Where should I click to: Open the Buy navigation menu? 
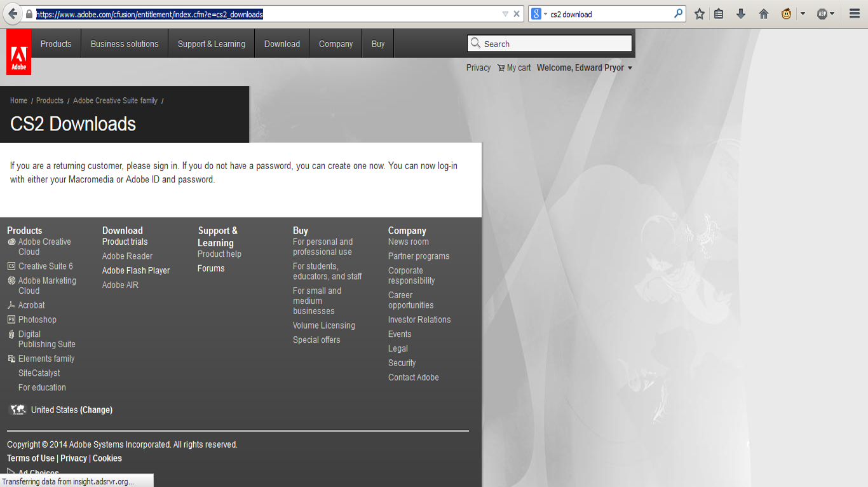click(x=378, y=44)
